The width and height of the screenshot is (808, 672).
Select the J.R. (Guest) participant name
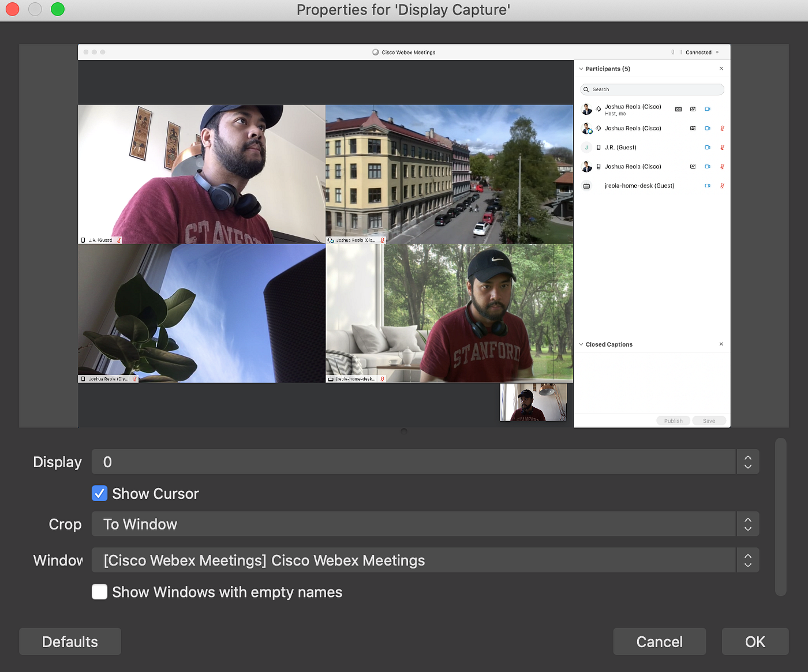point(620,148)
